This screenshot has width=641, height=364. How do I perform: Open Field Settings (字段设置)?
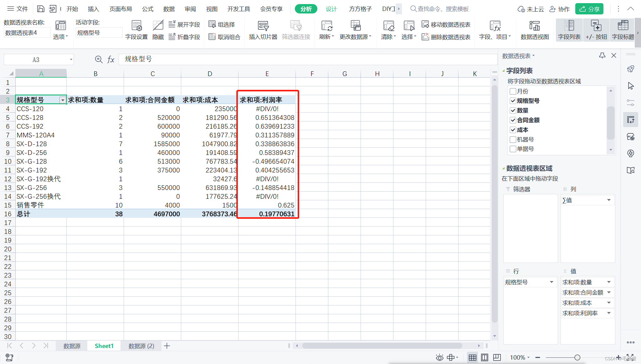[136, 30]
